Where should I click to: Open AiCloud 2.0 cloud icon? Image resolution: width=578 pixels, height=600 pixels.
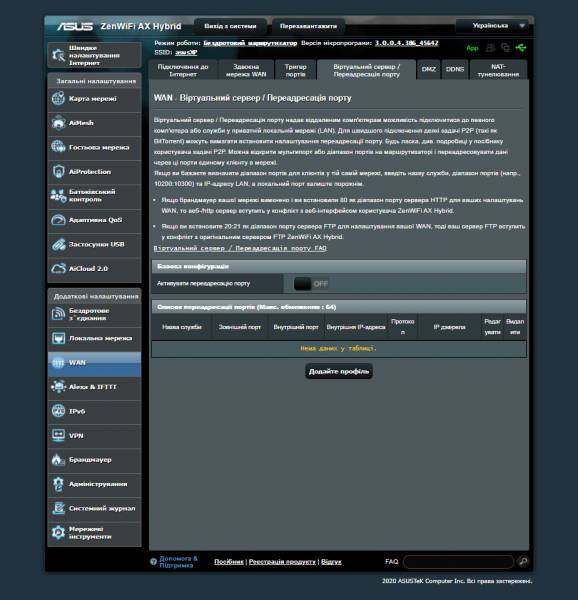pyautogui.click(x=59, y=269)
